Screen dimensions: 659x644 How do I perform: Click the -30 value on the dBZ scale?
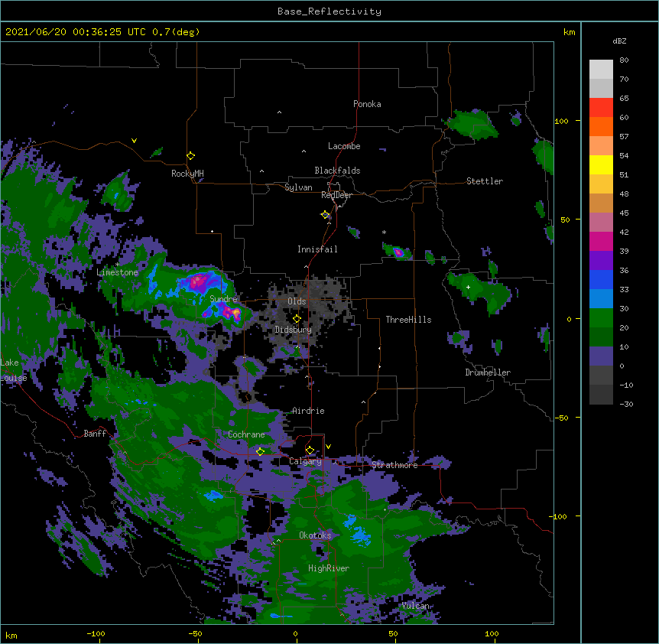coord(626,404)
